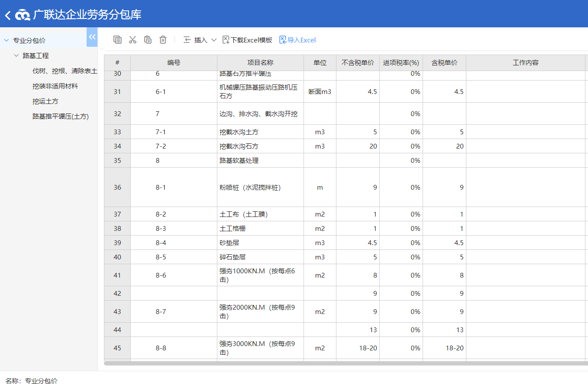Screen dimensions: 588x385
Task: Collapse the left sidebar panel
Action: coord(92,37)
